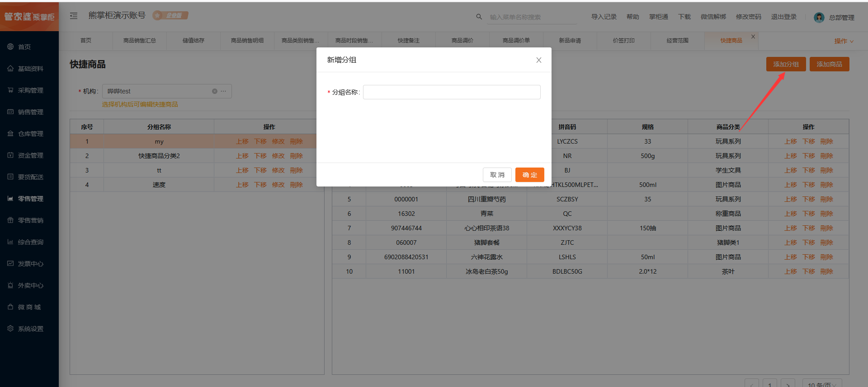Open 系统设置 gear in sidebar
Viewport: 868px width, 387px height.
coord(10,328)
